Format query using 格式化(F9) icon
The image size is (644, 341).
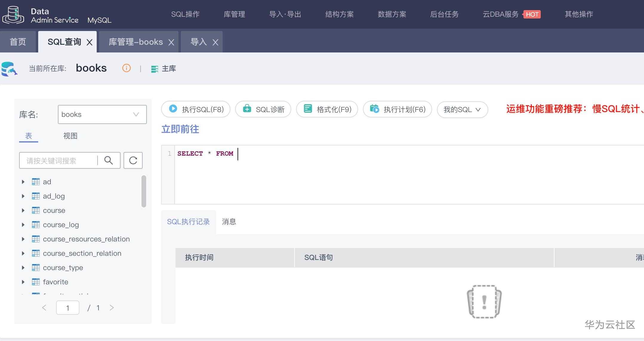(308, 109)
